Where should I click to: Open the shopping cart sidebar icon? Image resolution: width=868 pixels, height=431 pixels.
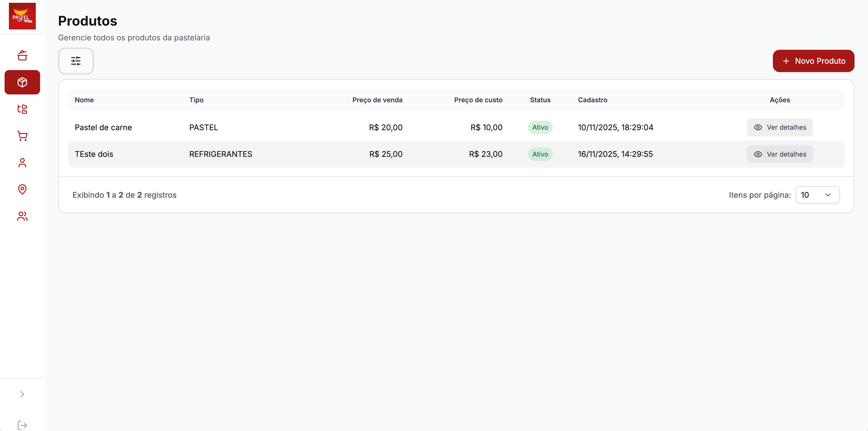click(22, 136)
